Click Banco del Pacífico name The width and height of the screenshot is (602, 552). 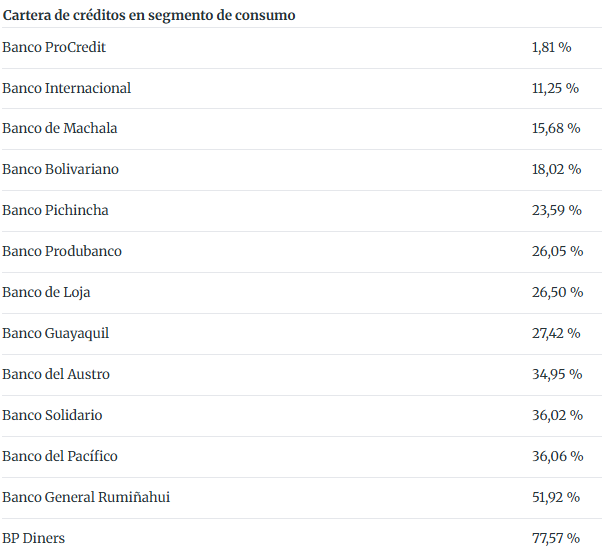(x=60, y=456)
